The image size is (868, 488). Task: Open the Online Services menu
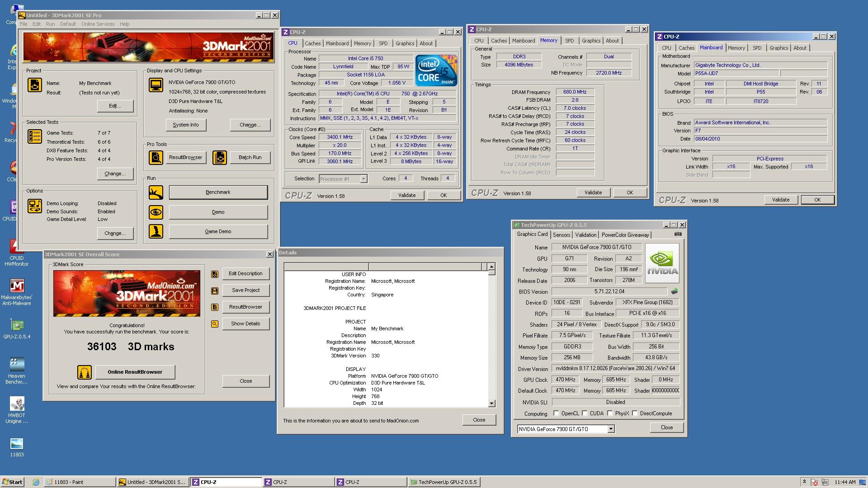[98, 24]
